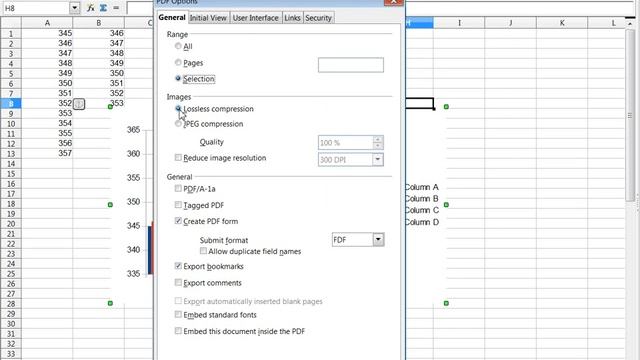The width and height of the screenshot is (640, 360).
Task: Open the User Interface tab
Action: pyautogui.click(x=256, y=18)
